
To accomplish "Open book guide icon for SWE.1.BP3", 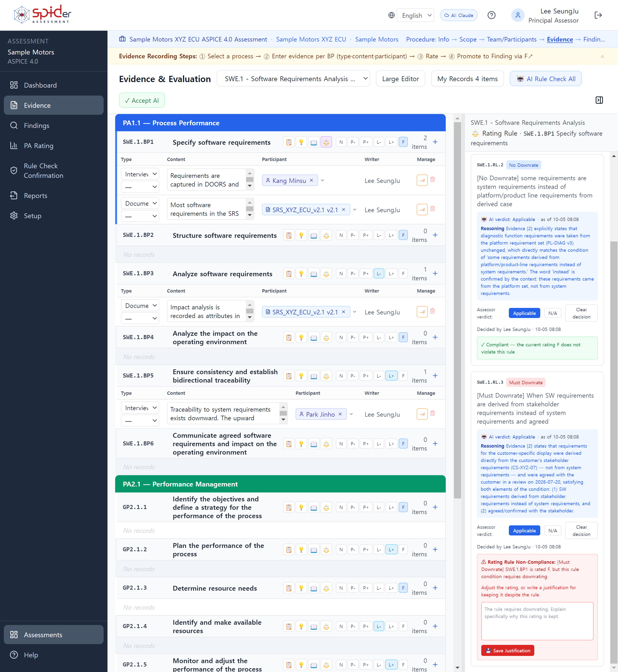I will (313, 274).
